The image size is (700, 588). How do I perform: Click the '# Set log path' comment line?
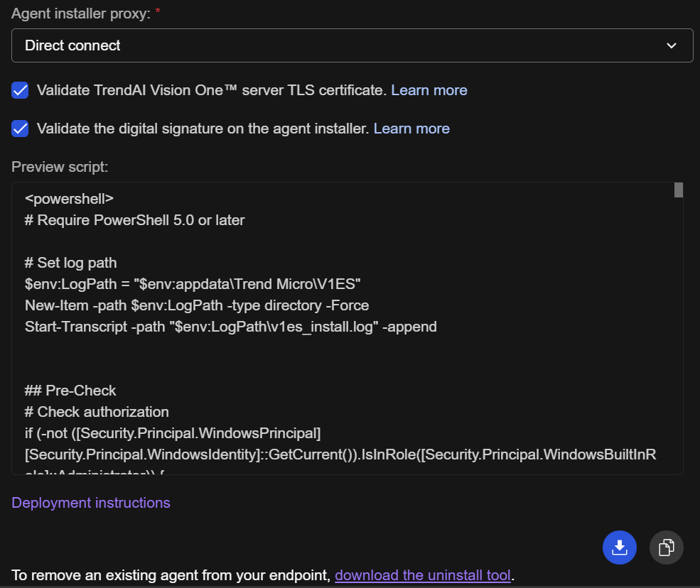(70, 263)
